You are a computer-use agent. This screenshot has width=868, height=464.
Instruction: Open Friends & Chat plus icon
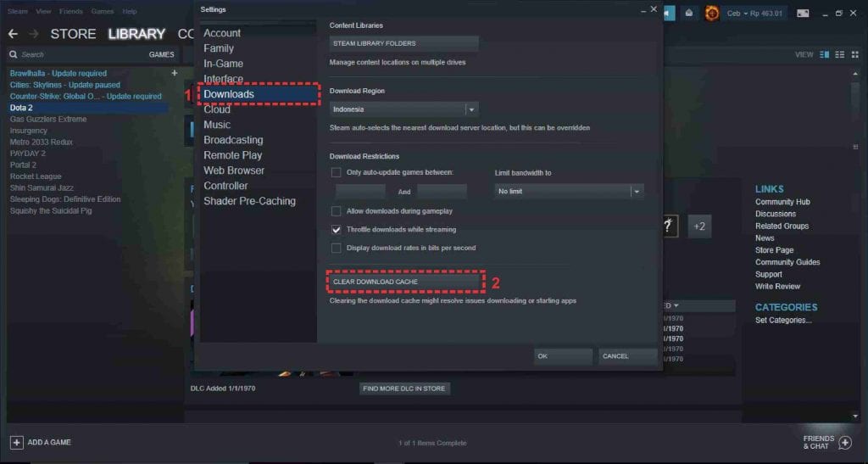[x=845, y=443]
